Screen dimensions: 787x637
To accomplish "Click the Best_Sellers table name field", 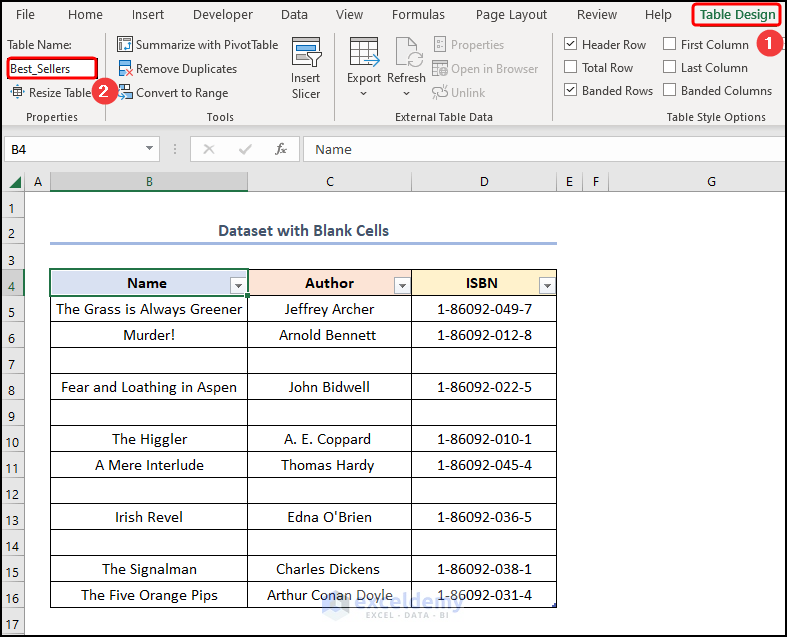I will click(52, 69).
